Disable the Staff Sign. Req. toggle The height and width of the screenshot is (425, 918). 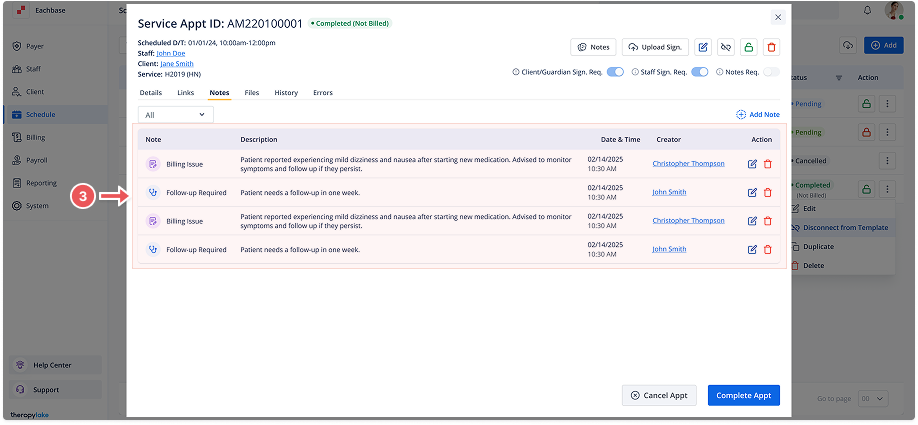tap(699, 72)
